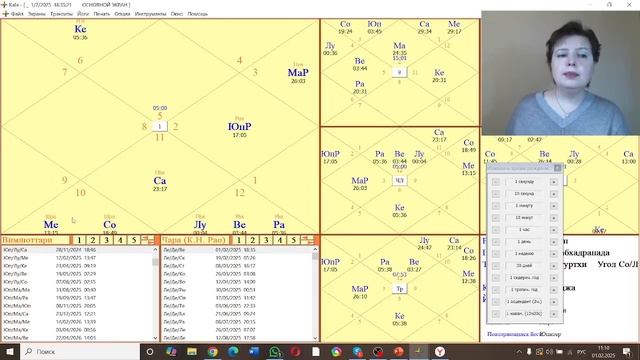640x360 pixels.
Task: Click the Тр transit chart center box
Action: 400,289
